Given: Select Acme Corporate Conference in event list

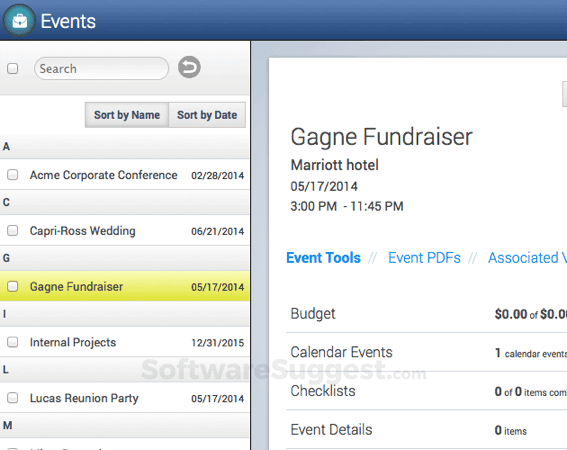Looking at the screenshot, I should [x=124, y=175].
